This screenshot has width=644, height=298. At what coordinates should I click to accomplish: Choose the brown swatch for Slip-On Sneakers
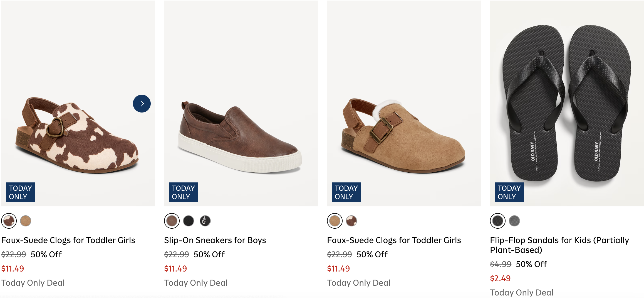pyautogui.click(x=172, y=221)
